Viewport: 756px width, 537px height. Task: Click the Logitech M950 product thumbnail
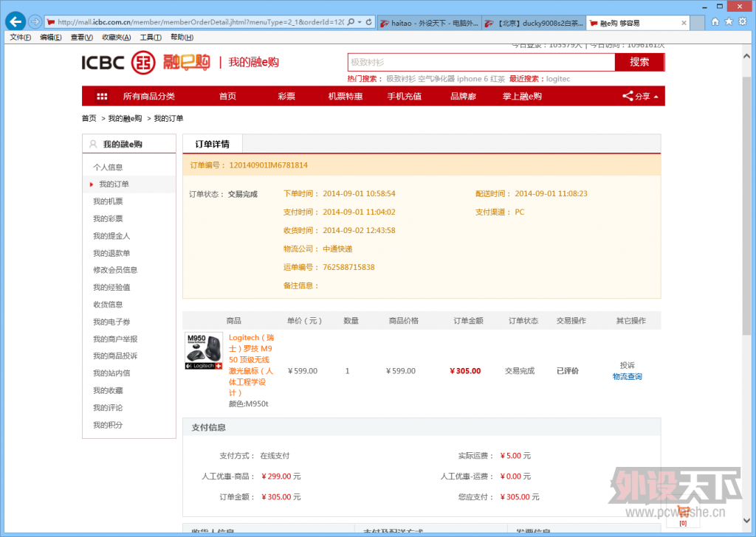pos(204,350)
